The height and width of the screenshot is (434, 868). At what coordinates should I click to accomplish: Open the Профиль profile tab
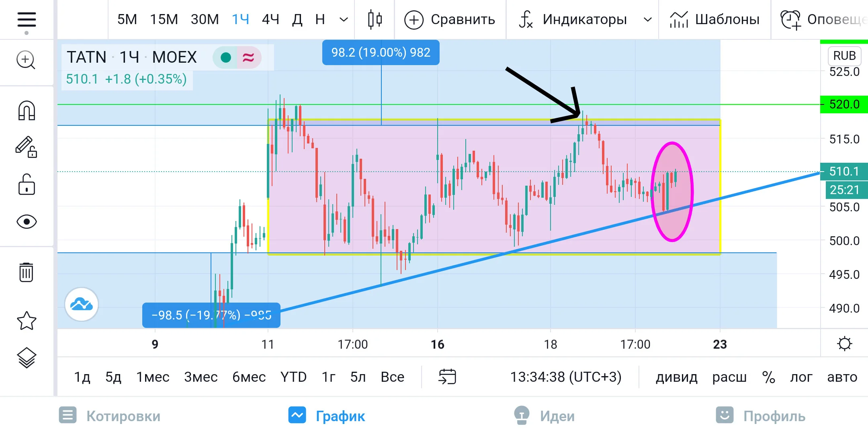coord(761,416)
